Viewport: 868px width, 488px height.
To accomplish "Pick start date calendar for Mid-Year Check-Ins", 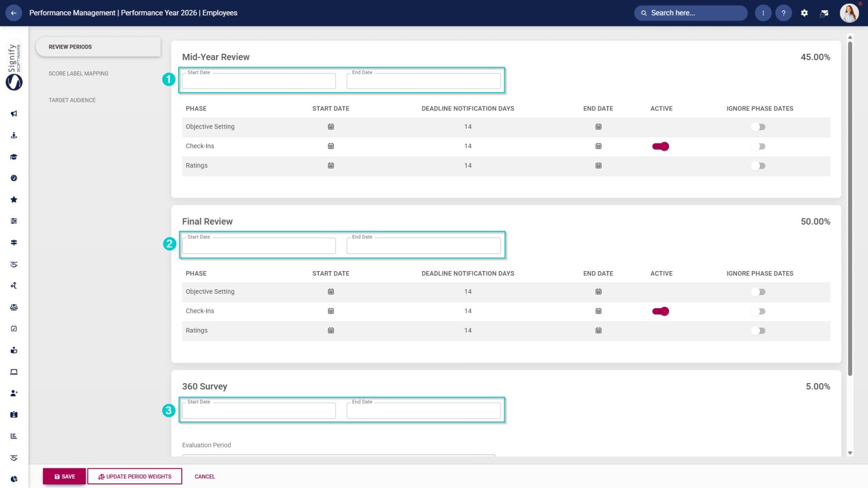I will pos(331,146).
